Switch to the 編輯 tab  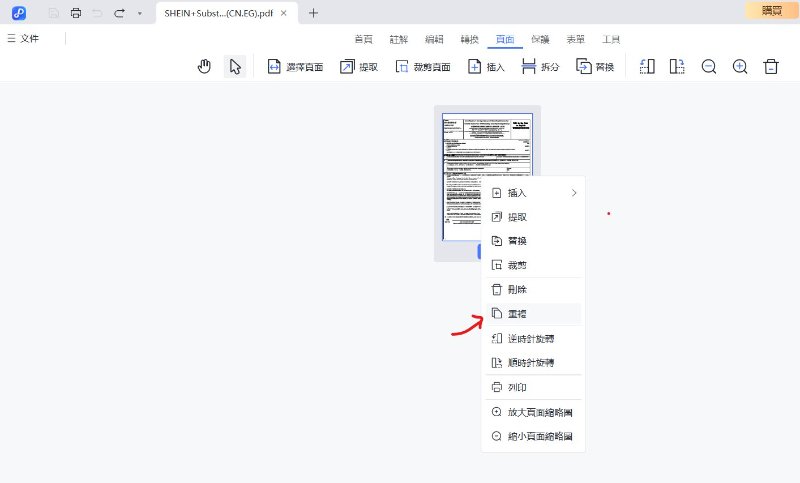coord(434,39)
